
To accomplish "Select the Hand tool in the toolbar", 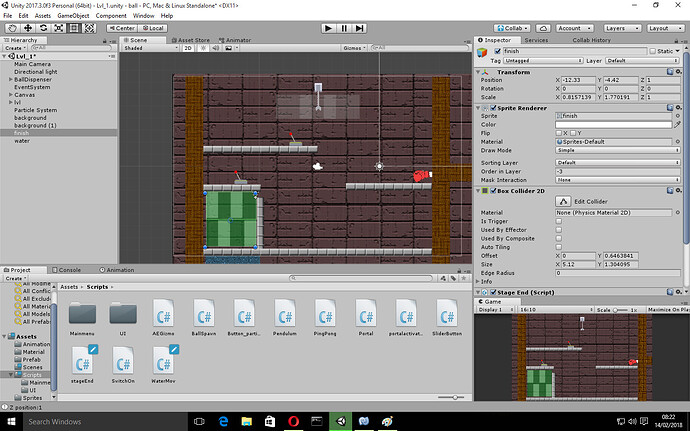I will [11, 28].
